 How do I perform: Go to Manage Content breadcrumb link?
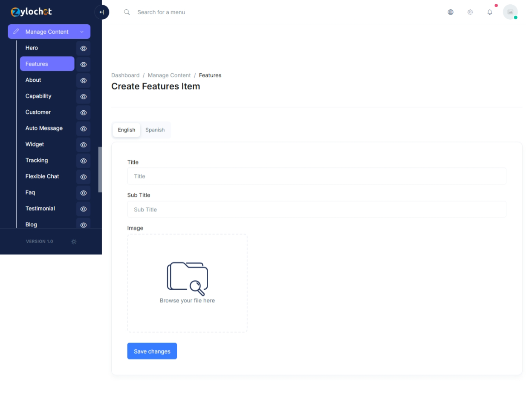[x=169, y=75]
